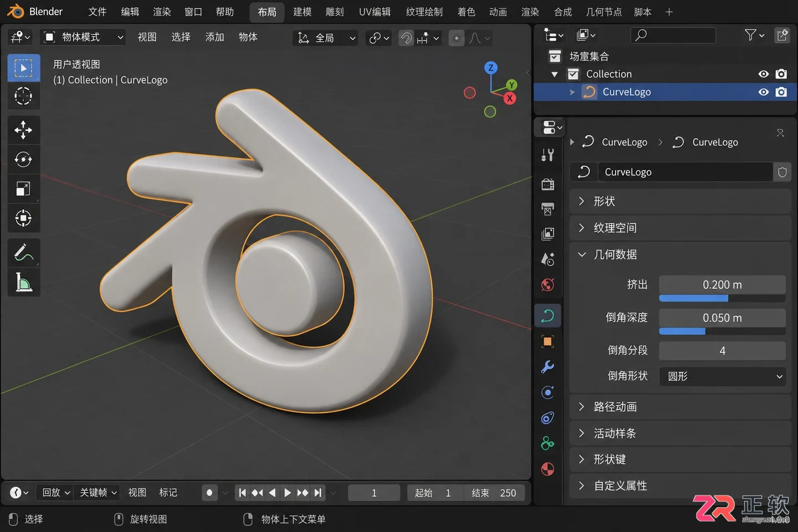Select the Annotate tool
798x532 pixels.
tap(23, 253)
